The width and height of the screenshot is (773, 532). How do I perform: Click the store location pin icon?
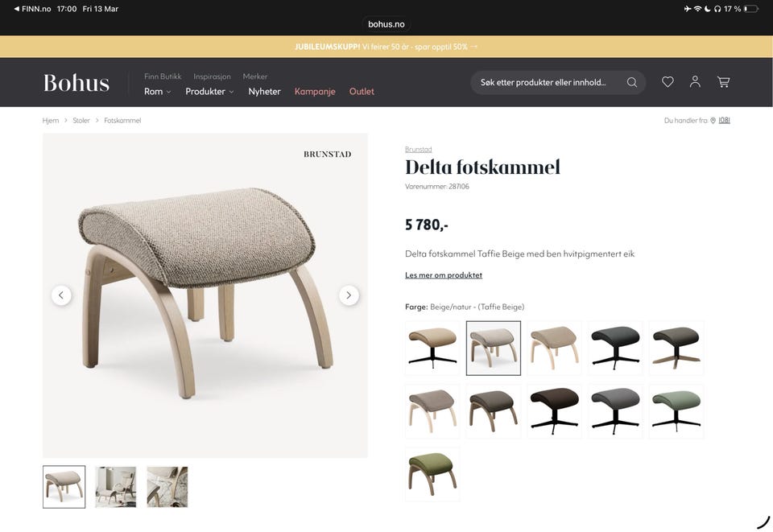[713, 120]
